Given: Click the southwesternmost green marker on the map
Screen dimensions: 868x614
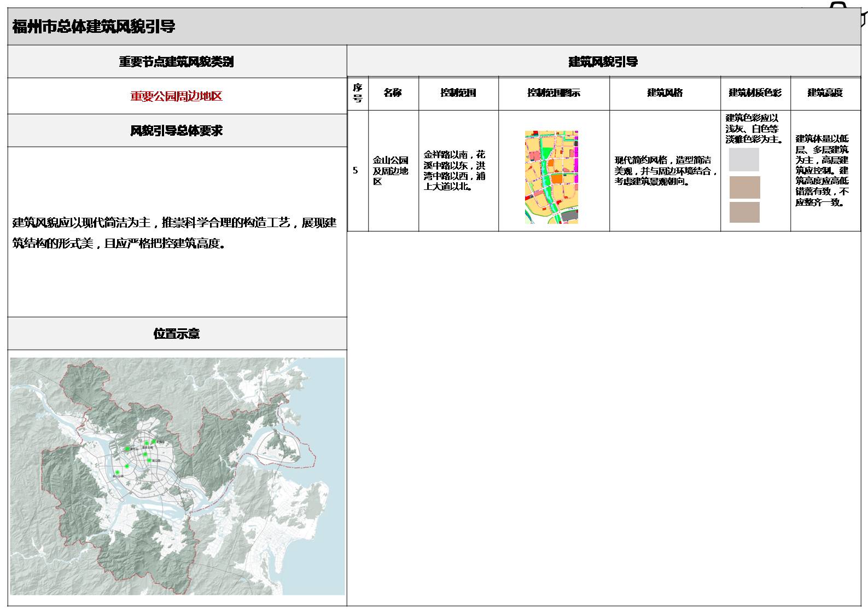Looking at the screenshot, I should click(117, 472).
